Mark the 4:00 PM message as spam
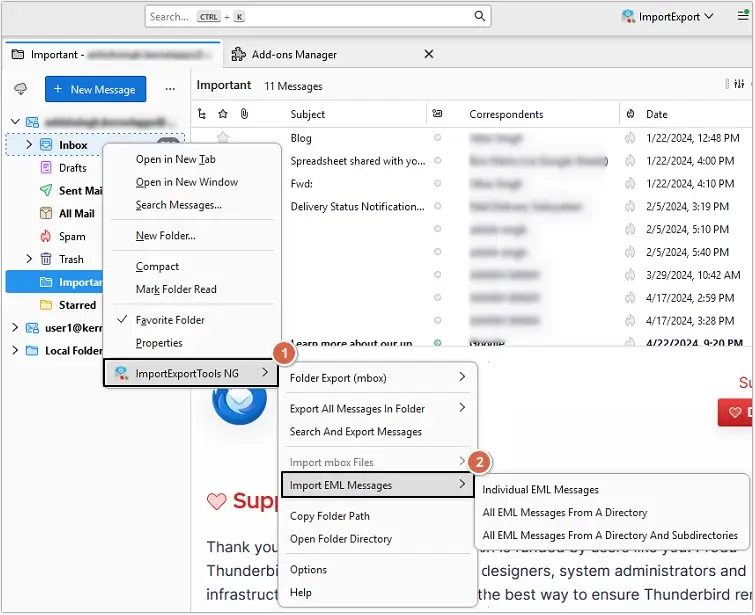Viewport: 755px width, 615px height. [630, 160]
